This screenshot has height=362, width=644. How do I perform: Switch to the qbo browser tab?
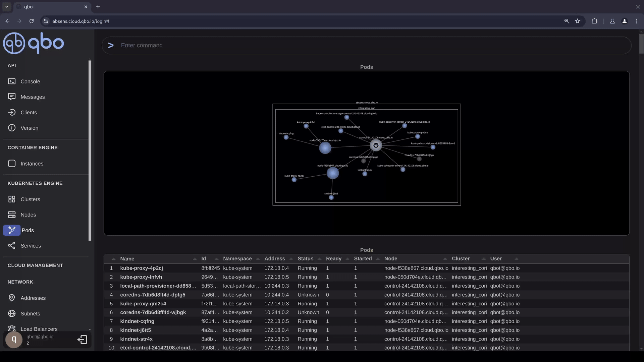pyautogui.click(x=52, y=7)
